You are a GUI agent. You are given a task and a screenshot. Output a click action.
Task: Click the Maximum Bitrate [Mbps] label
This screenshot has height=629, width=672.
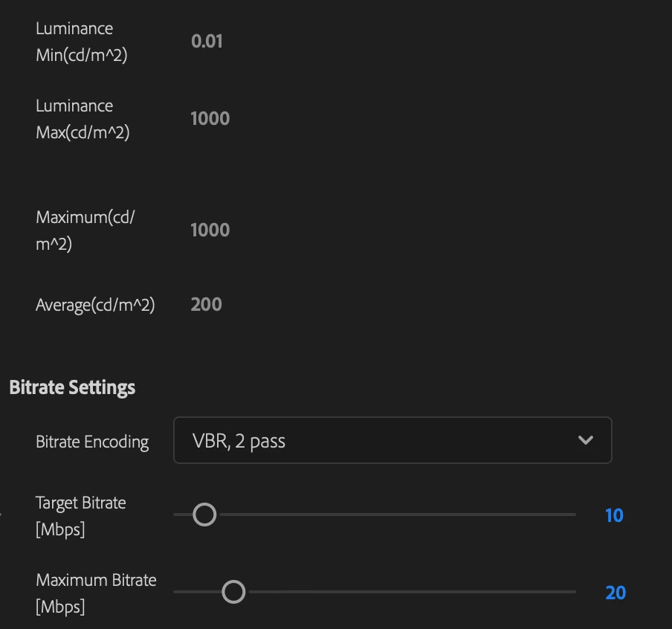pyautogui.click(x=96, y=593)
